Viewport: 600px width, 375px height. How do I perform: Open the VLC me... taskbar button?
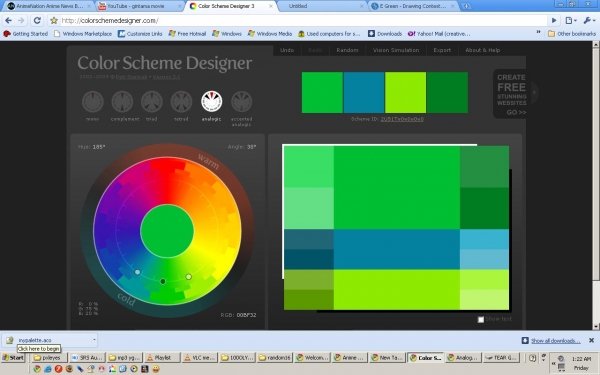pyautogui.click(x=199, y=358)
